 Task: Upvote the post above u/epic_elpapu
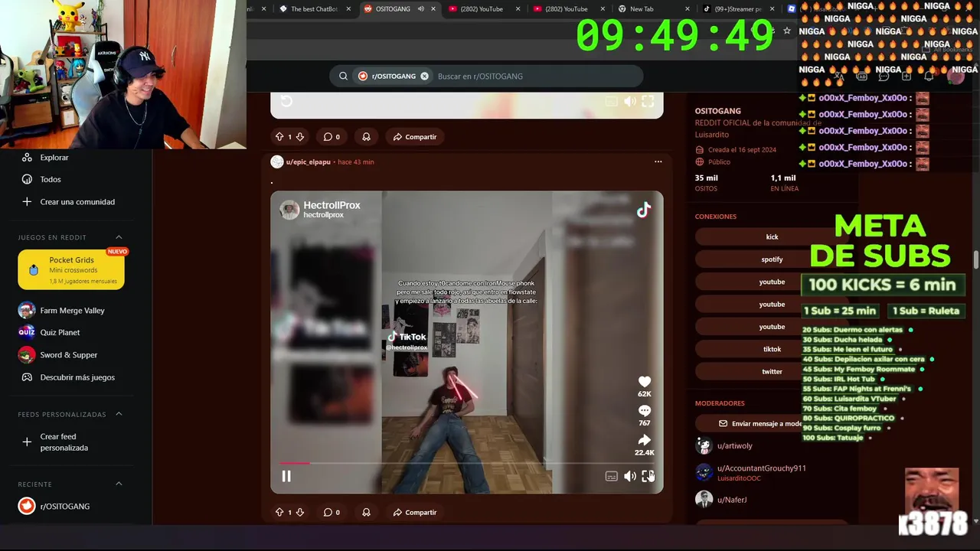point(279,137)
